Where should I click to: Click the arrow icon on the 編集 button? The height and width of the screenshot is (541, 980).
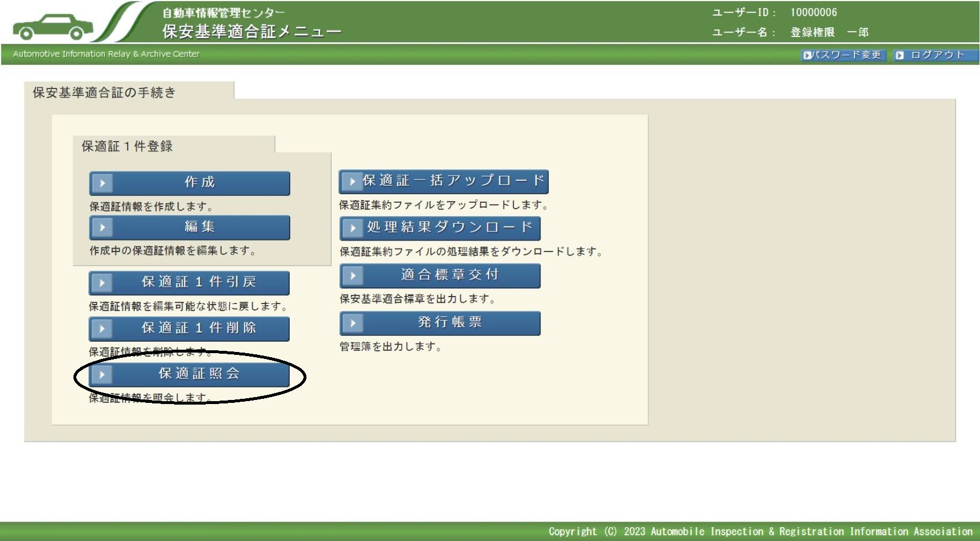(102, 227)
